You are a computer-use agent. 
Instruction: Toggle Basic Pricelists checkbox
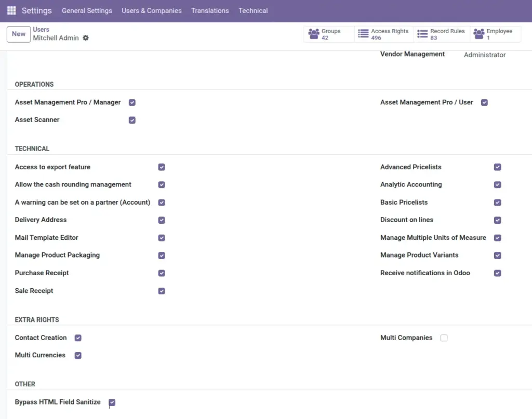pos(497,202)
